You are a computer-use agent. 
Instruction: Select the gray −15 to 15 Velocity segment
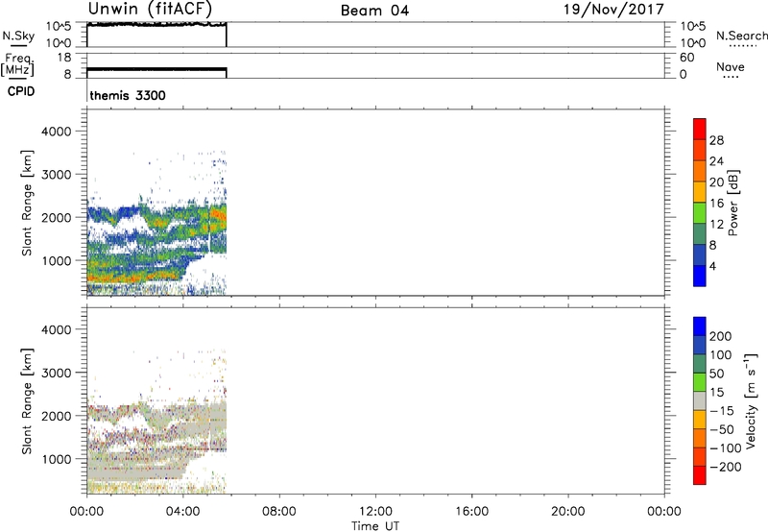click(700, 400)
